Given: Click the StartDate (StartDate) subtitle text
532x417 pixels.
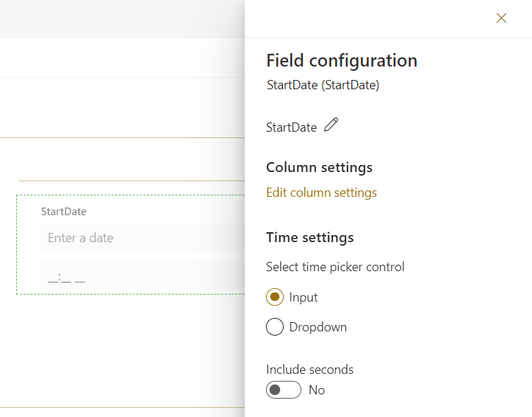Looking at the screenshot, I should point(323,85).
